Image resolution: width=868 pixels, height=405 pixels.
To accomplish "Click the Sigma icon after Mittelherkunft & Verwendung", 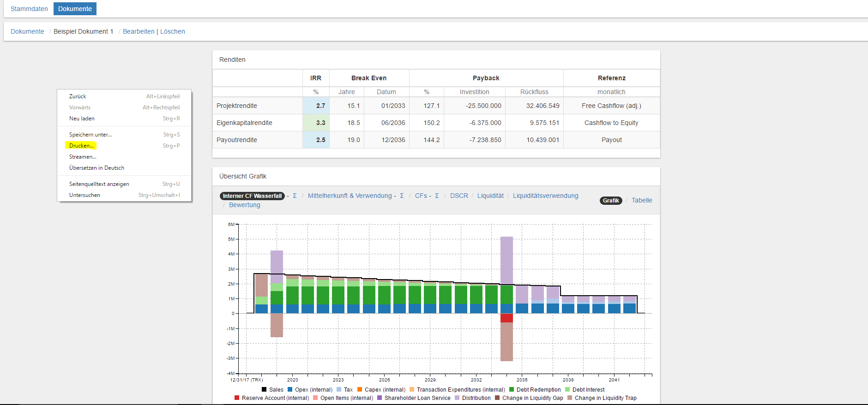I will [x=402, y=196].
